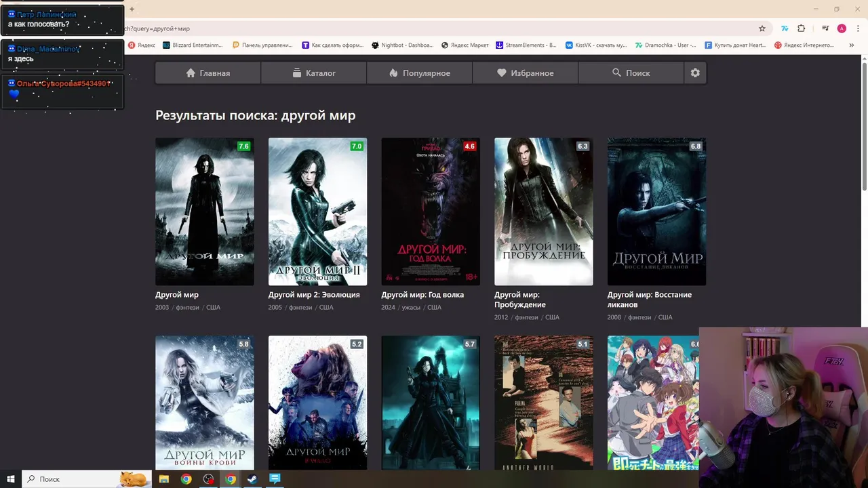Click the Год волка werewolf poster

(x=431, y=211)
